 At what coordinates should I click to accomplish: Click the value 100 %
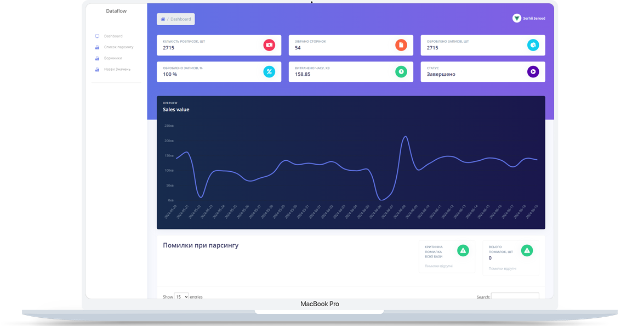point(170,75)
